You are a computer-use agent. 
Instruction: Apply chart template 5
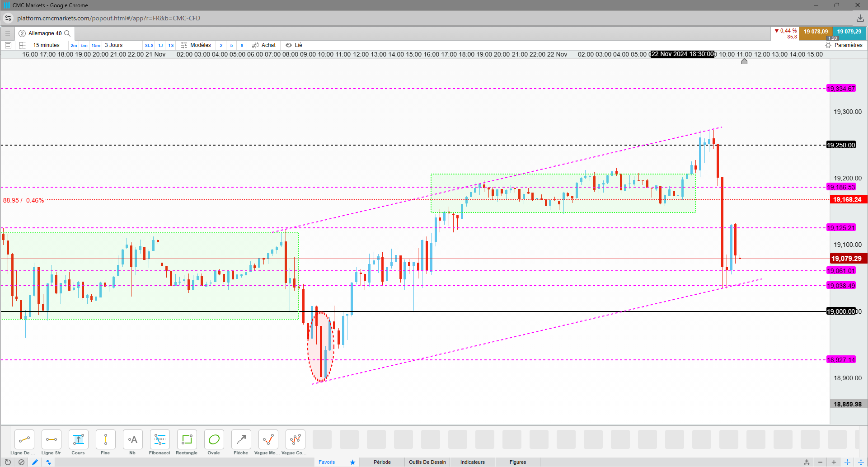point(231,46)
